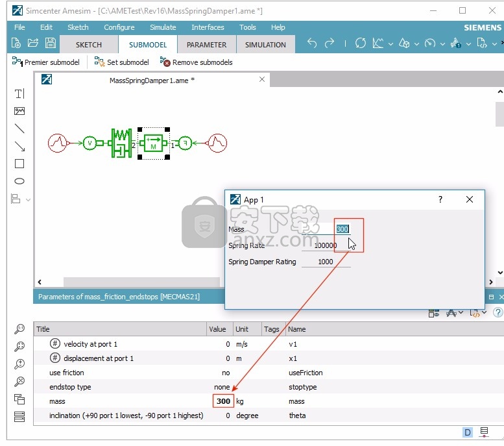504x446 pixels.
Task: Click the horizontal scrollbar of the sketch area
Action: 141,282
